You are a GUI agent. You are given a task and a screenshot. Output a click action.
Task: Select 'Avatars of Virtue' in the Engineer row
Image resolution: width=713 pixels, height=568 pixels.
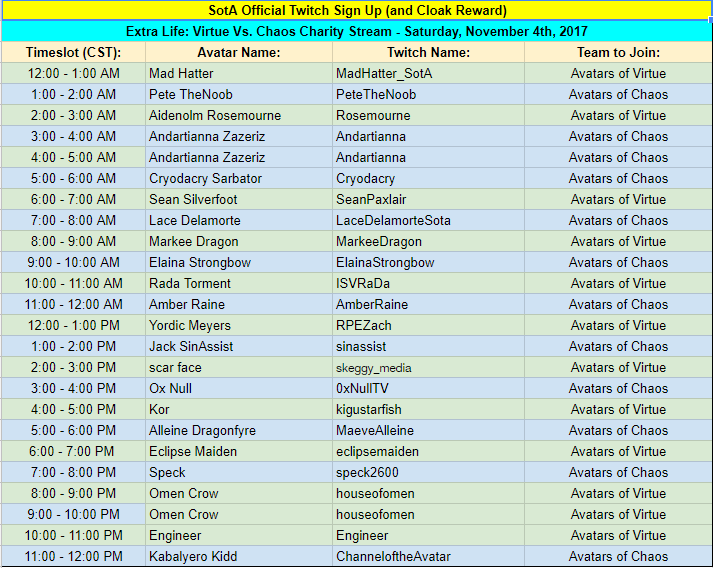[618, 535]
